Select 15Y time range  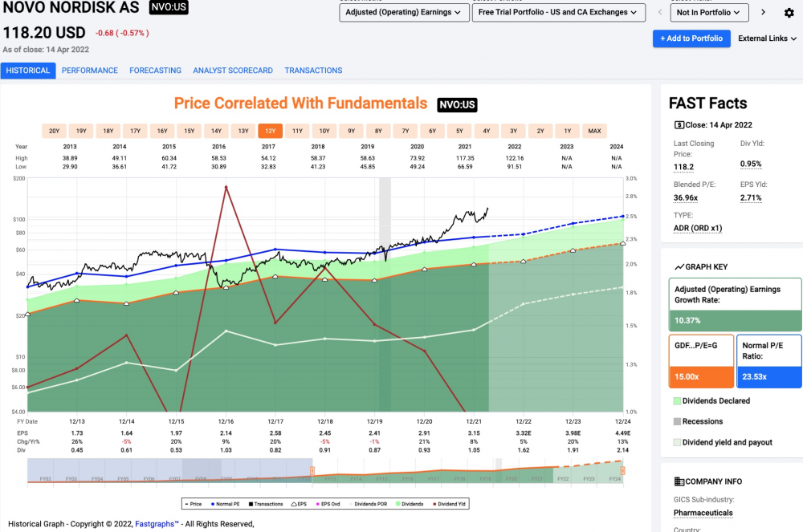[190, 131]
